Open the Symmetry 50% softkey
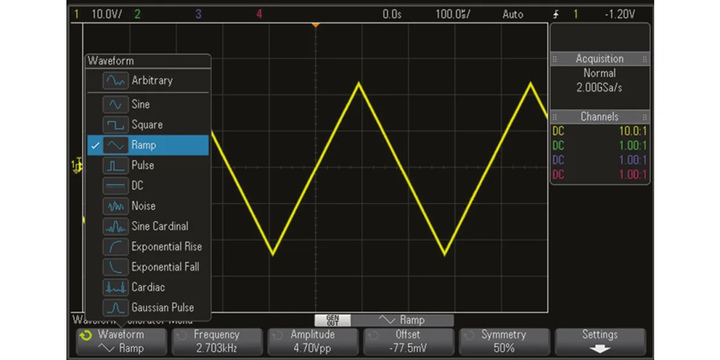Viewport: 720px width, 360px height. pos(504,341)
